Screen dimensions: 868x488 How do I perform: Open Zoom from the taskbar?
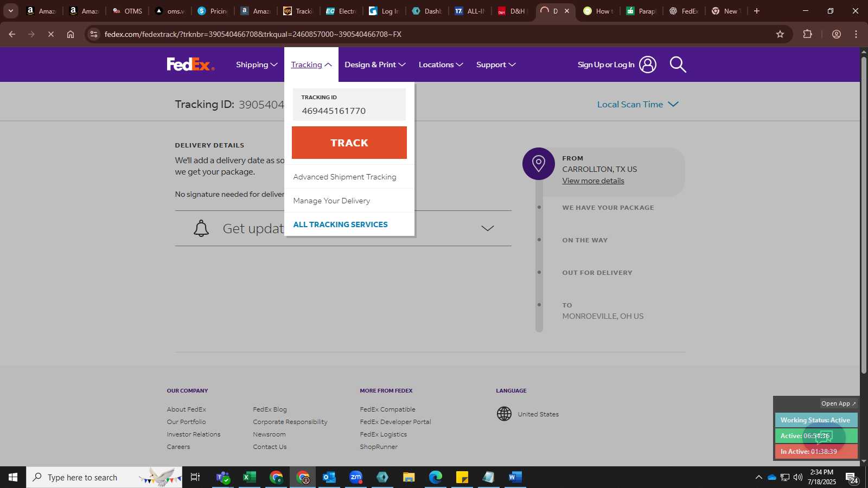[356, 477]
